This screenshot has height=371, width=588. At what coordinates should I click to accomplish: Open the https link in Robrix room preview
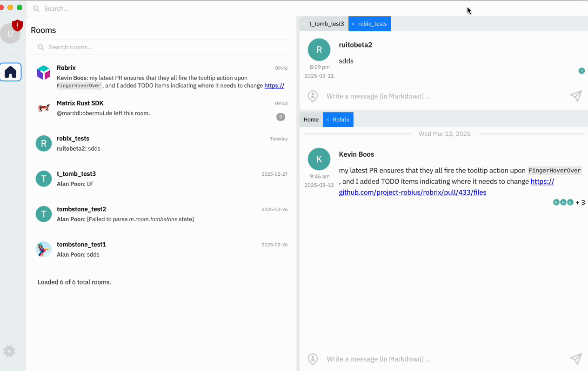pos(274,86)
